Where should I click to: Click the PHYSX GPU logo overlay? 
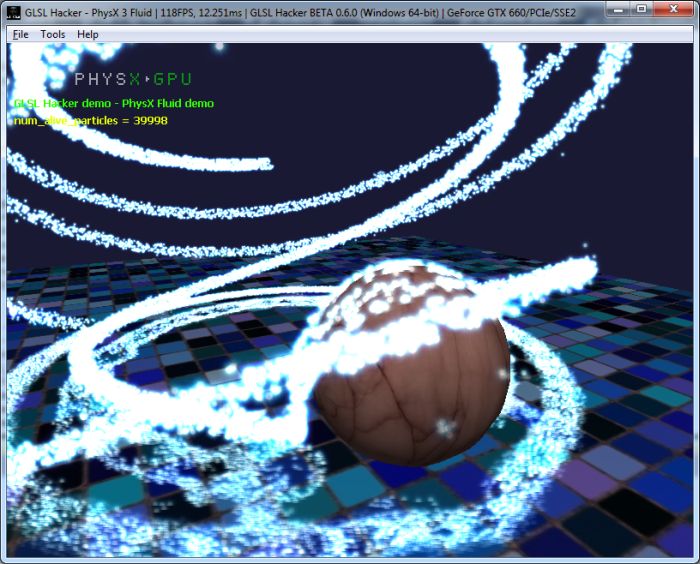(133, 79)
